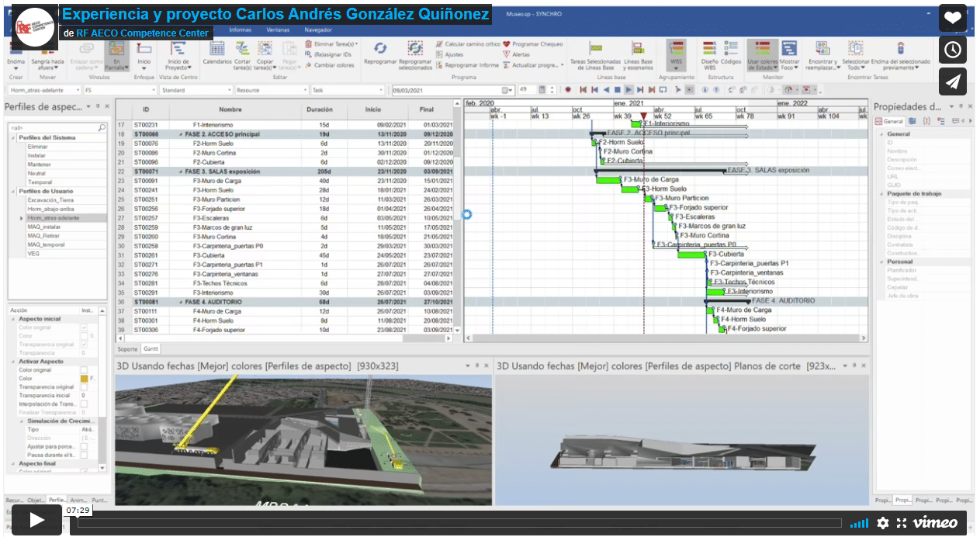Open the Vimeo logo link
The image size is (980, 537).
click(935, 523)
